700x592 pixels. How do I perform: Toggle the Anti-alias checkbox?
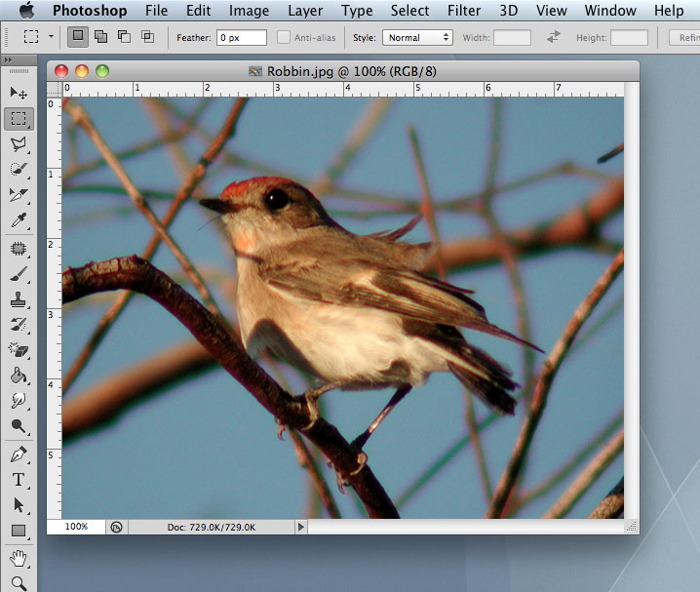coord(284,37)
